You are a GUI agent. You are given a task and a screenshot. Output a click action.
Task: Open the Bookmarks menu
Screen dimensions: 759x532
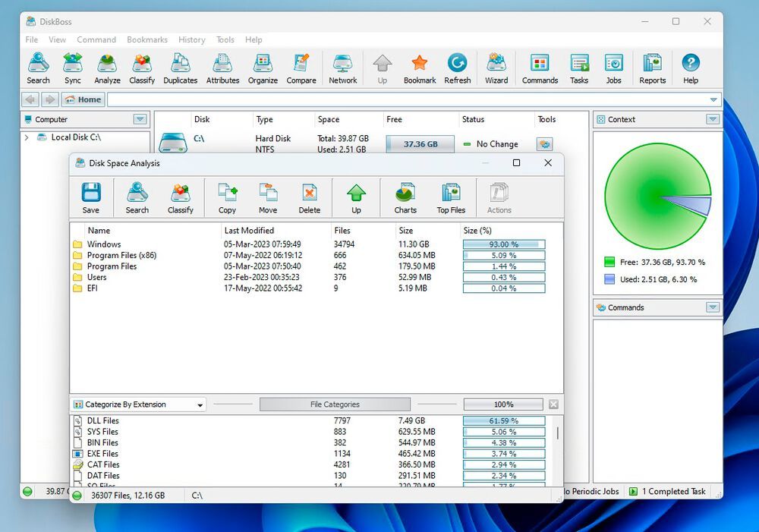[147, 39]
